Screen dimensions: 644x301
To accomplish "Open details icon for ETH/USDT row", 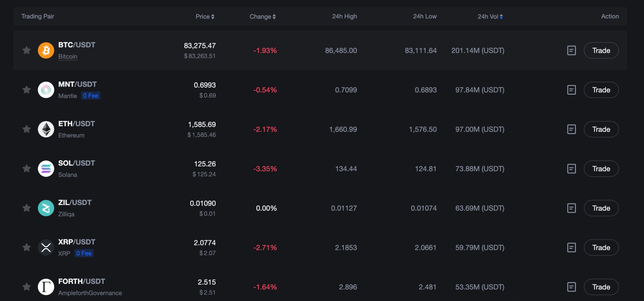I will pyautogui.click(x=572, y=129).
